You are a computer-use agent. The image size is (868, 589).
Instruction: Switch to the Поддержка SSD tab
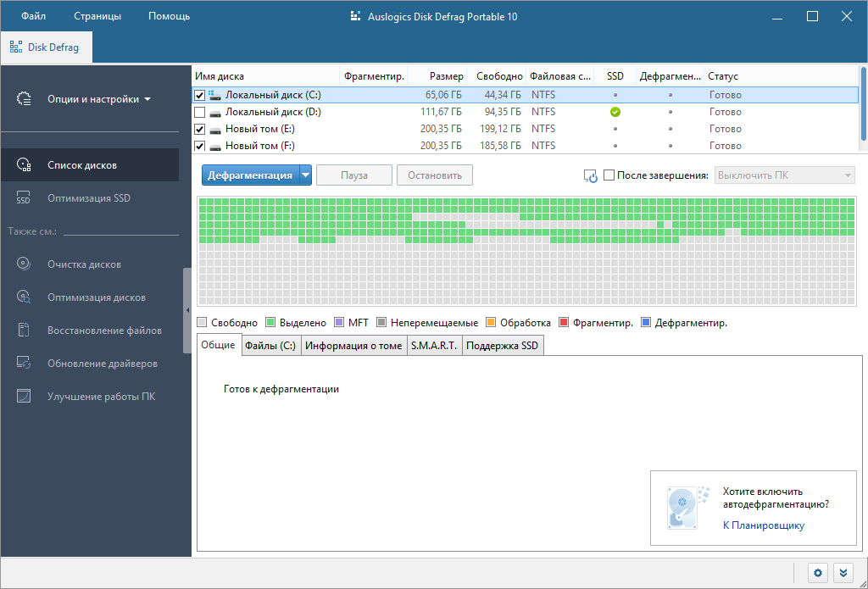[x=502, y=346]
